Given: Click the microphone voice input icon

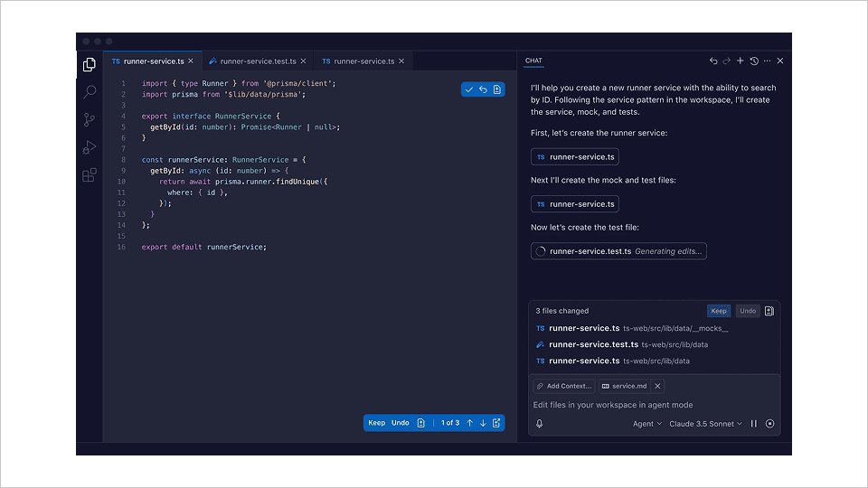Looking at the screenshot, I should (x=540, y=424).
